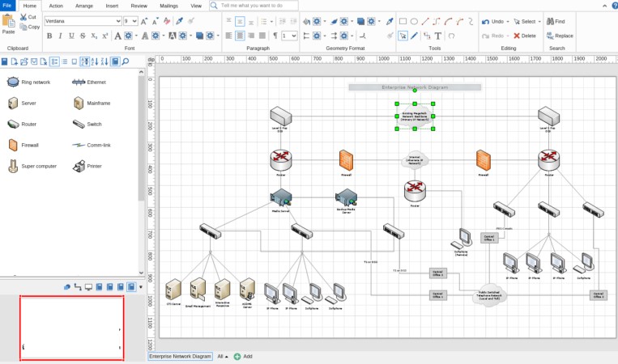618x364 pixels.
Task: Select the Comm-link shape
Action: point(92,146)
